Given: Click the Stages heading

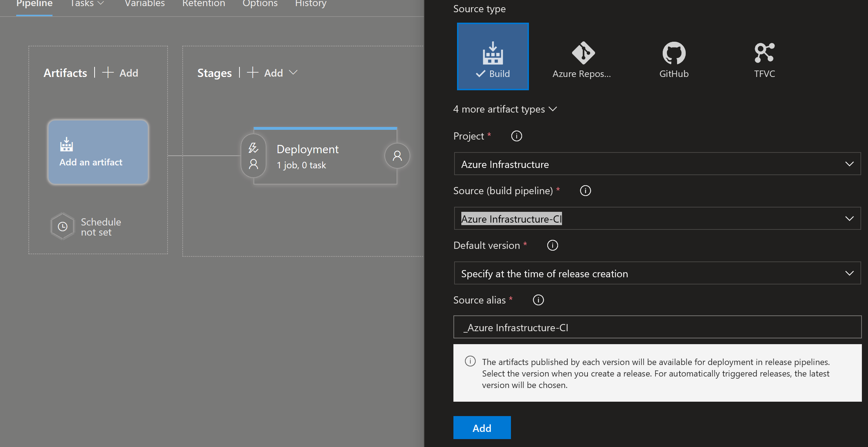Looking at the screenshot, I should [x=214, y=73].
